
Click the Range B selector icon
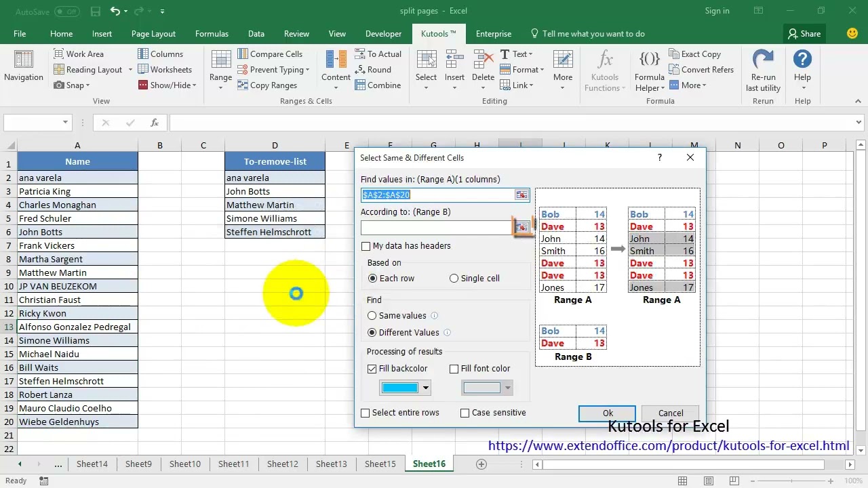tap(521, 227)
